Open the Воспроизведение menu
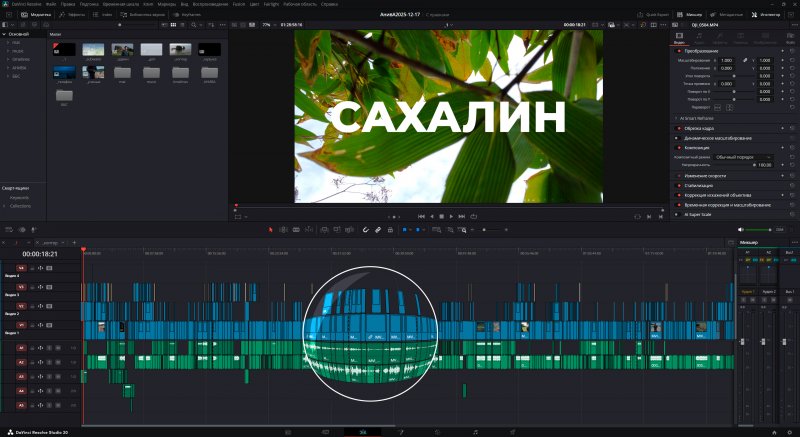Viewport: 800px width, 437px height. [x=211, y=4]
